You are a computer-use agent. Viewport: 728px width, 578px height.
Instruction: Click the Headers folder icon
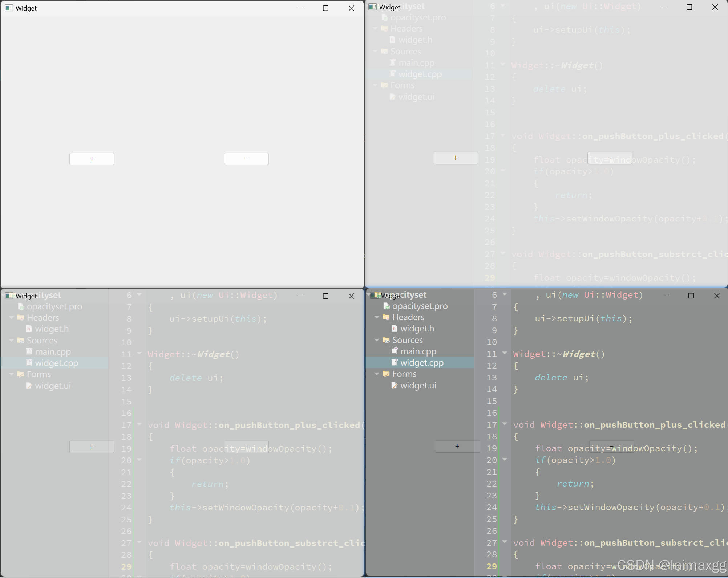click(x=387, y=317)
